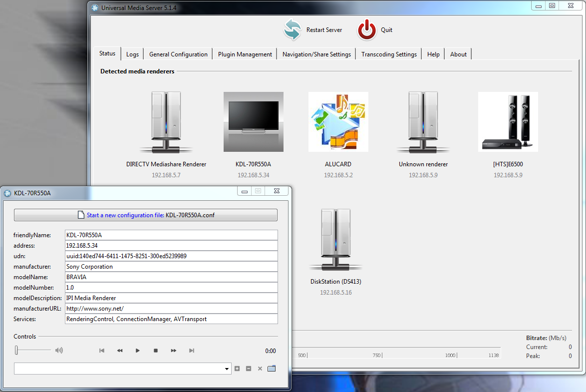
Task: Select the ALUCARD media renderer icon
Action: pos(338,122)
